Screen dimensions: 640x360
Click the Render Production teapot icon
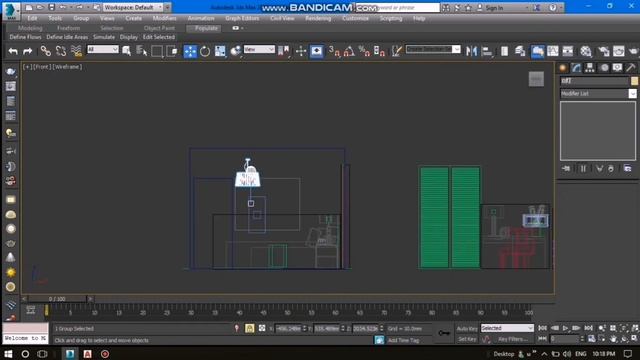pyautogui.click(x=633, y=51)
